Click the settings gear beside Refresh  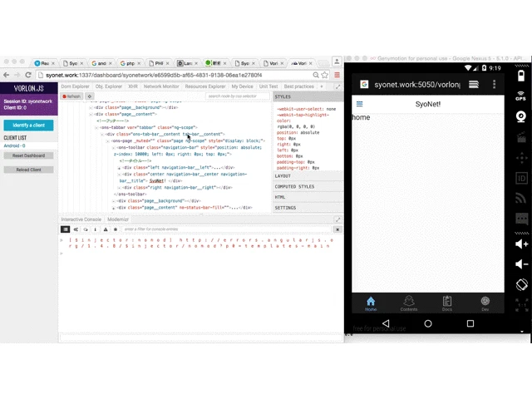pos(90,96)
